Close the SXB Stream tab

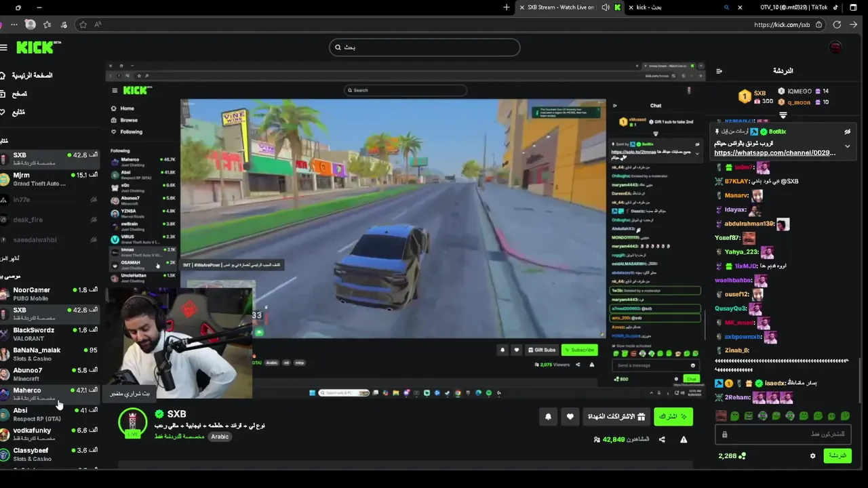pos(521,7)
